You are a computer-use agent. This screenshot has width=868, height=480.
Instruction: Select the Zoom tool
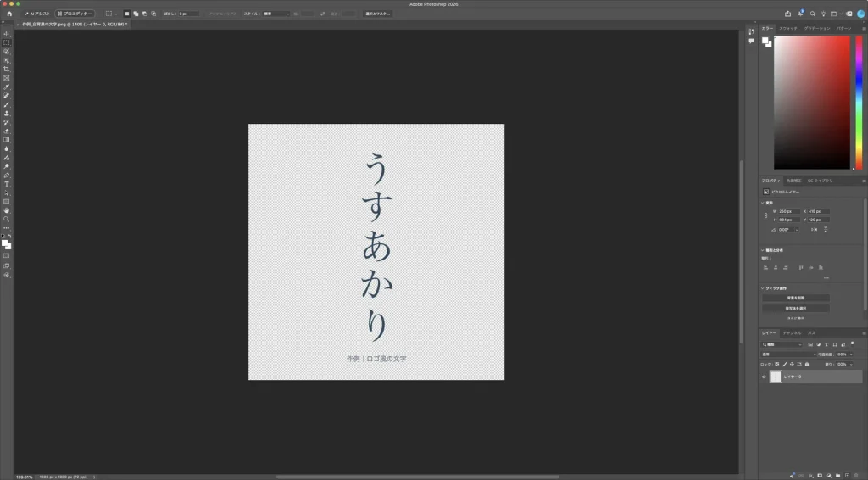coord(7,220)
